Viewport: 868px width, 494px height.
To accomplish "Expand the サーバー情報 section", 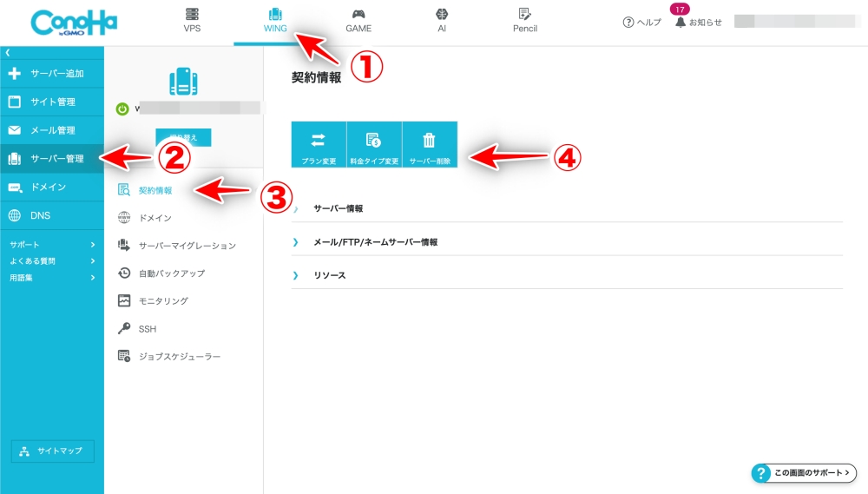I will click(x=338, y=208).
